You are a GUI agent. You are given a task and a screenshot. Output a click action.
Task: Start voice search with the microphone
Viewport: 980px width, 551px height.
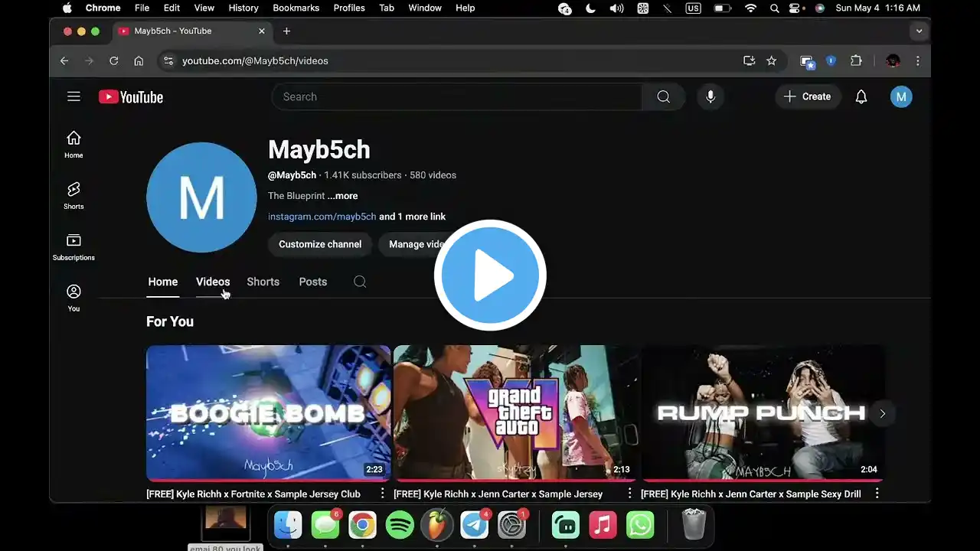click(710, 96)
